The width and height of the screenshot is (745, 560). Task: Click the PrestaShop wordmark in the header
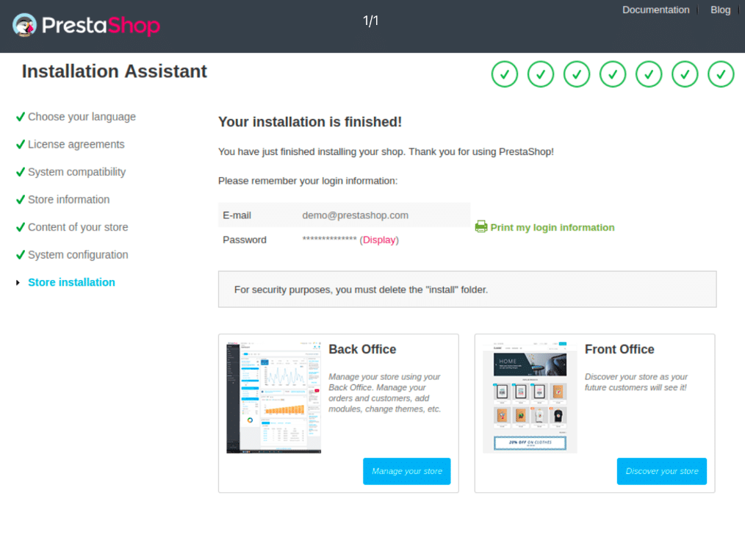[101, 25]
